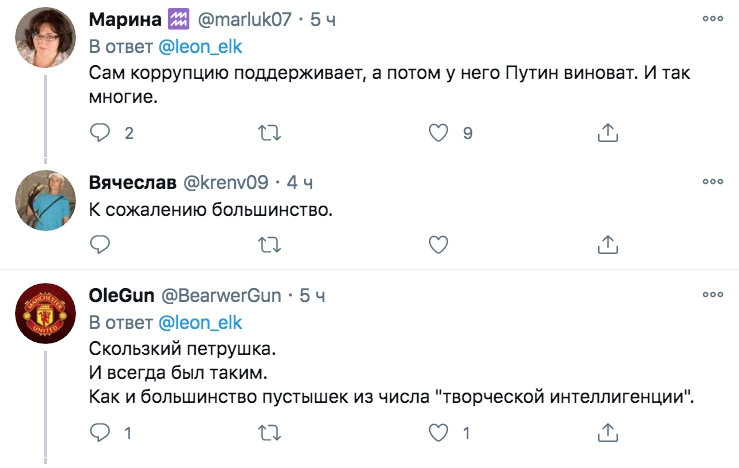Share Марина's tweet
The width and height of the screenshot is (739, 468).
607,132
